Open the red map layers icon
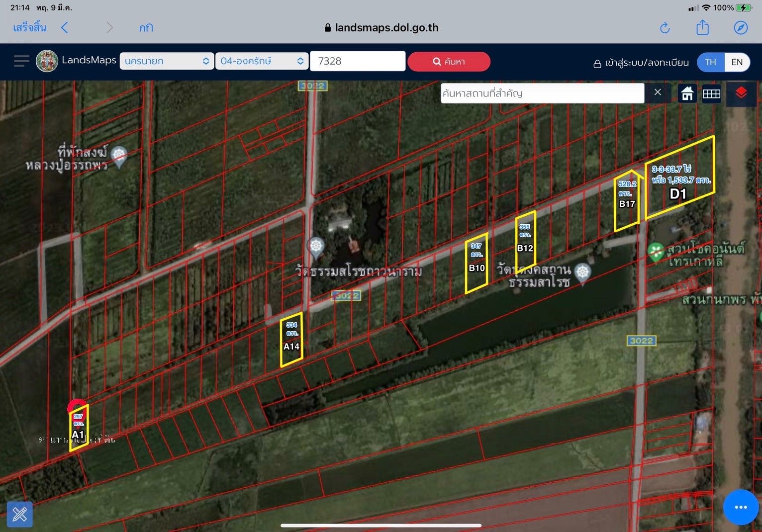This screenshot has width=762, height=532. coord(741,93)
